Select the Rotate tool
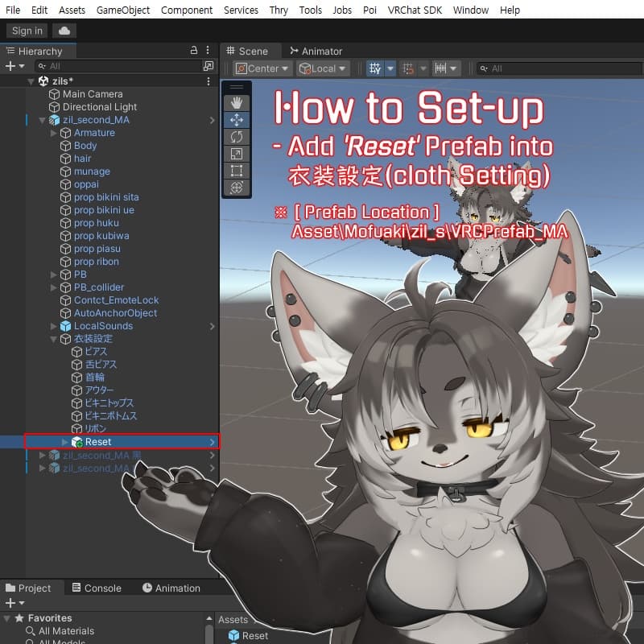Image resolution: width=644 pixels, height=644 pixels. 237,136
